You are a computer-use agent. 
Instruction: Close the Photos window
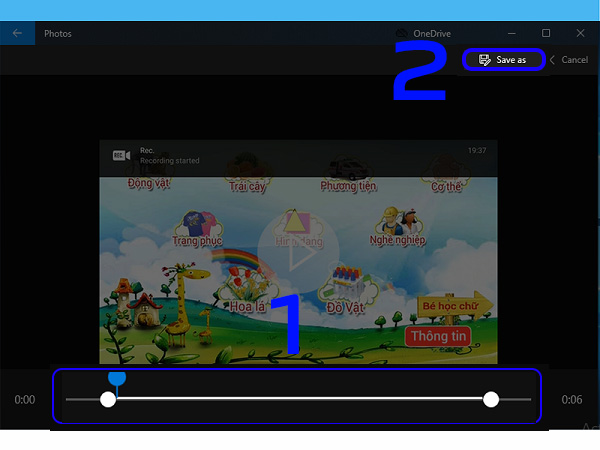tap(580, 33)
